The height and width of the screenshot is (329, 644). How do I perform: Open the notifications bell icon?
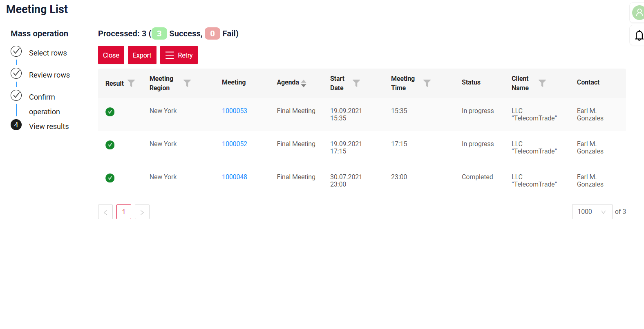pyautogui.click(x=639, y=36)
